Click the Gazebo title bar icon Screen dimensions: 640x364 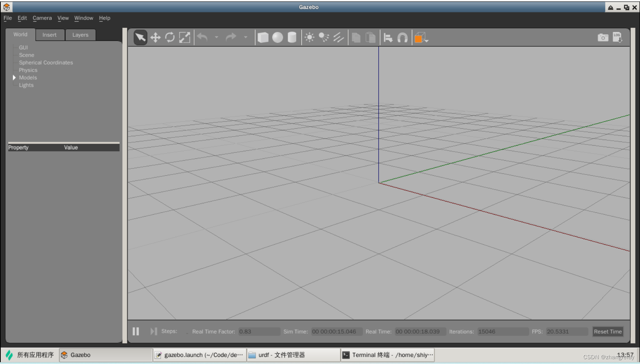click(7, 7)
